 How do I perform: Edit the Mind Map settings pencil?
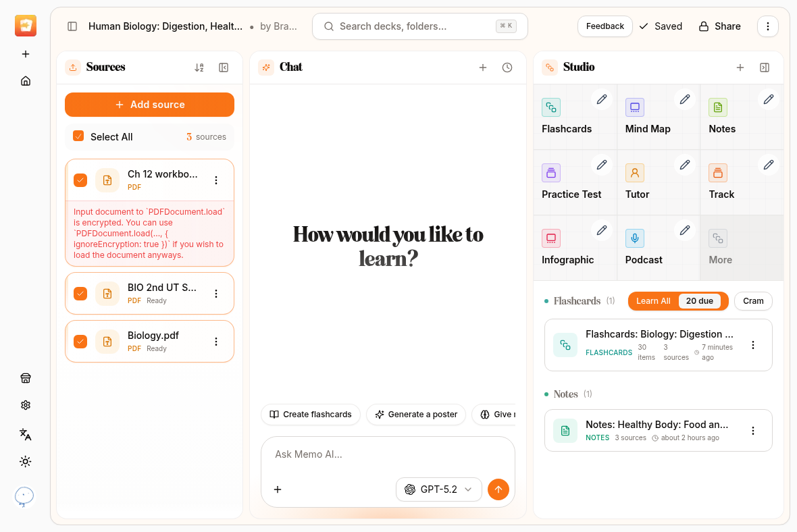[x=685, y=99]
